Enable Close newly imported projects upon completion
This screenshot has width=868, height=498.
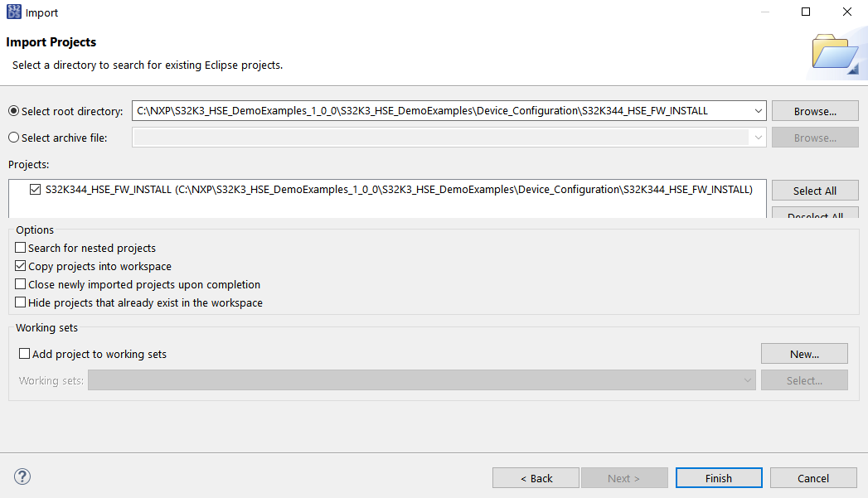(x=21, y=284)
